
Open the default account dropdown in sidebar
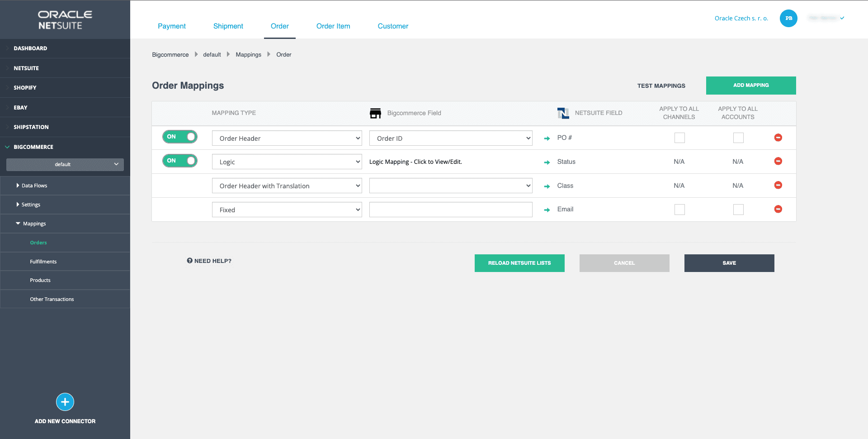click(65, 164)
